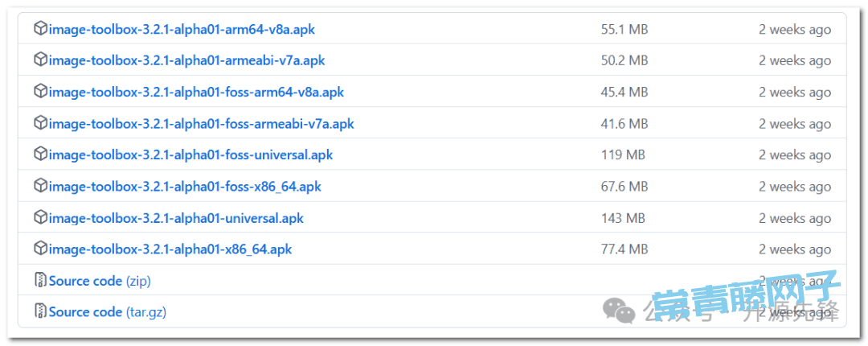868x346 pixels.
Task: Download Source code (zip) archive
Action: click(100, 281)
